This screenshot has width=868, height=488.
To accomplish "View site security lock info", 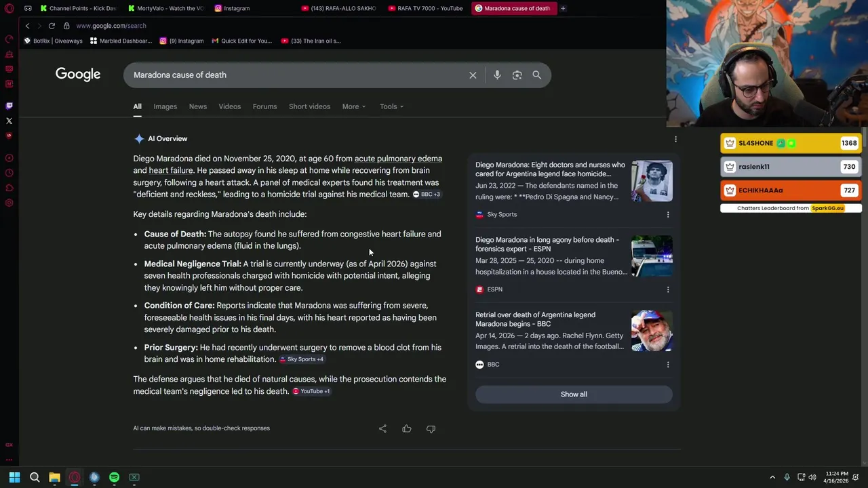I will click(66, 26).
